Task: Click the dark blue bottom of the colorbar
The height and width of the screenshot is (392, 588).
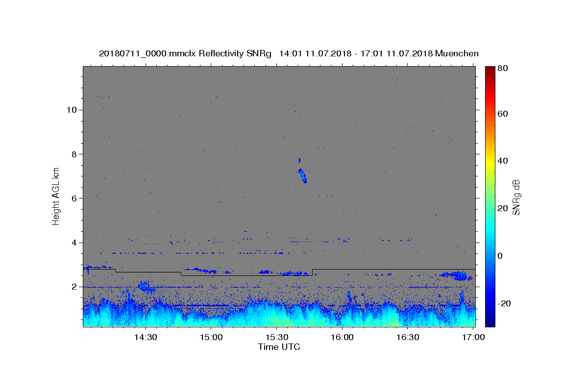Action: click(x=490, y=322)
